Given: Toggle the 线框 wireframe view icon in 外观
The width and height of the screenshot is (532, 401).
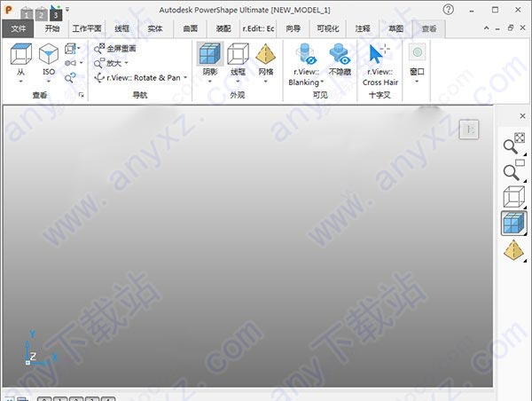Looking at the screenshot, I should click(x=238, y=53).
